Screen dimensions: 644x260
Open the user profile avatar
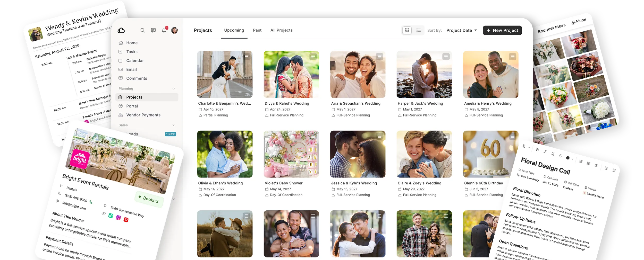point(175,30)
